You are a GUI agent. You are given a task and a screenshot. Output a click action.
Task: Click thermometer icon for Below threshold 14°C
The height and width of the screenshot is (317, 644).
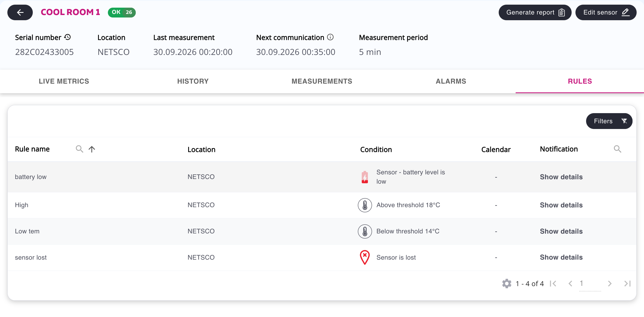pos(365,231)
